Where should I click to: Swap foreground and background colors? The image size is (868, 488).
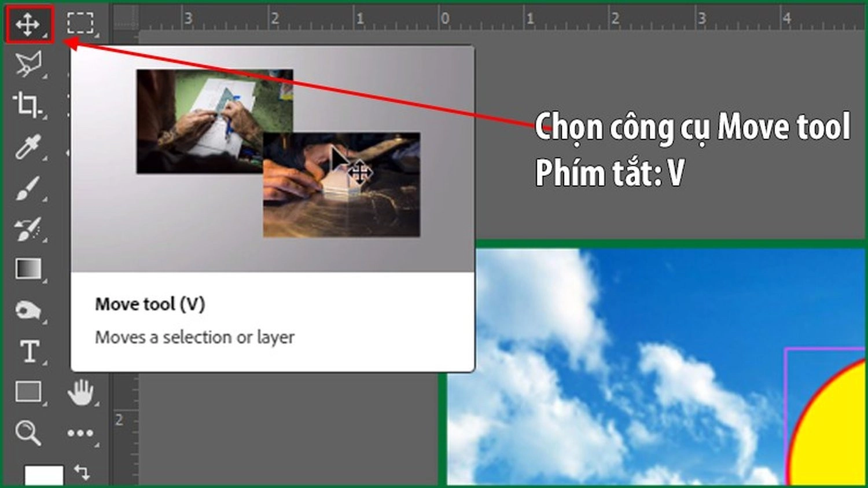82,472
